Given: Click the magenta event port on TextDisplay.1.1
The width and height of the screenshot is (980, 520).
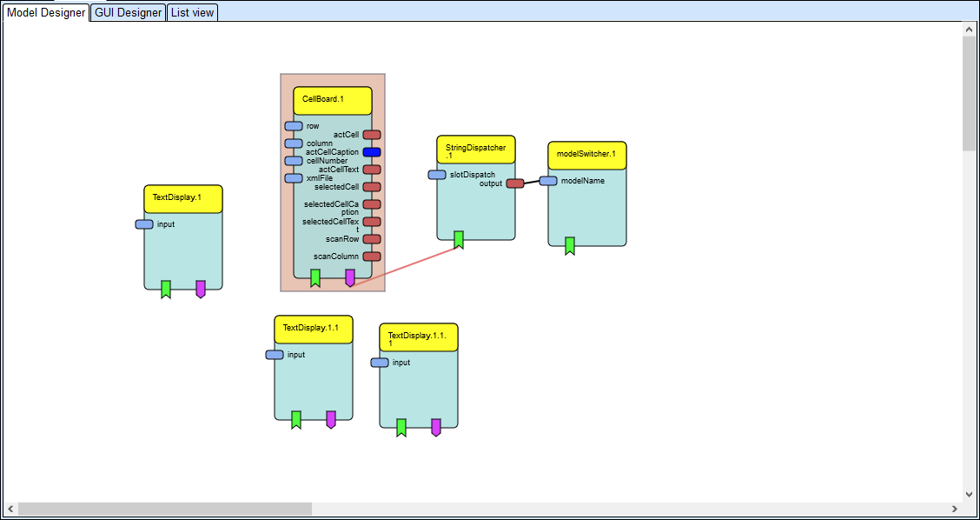Looking at the screenshot, I should 331,420.
